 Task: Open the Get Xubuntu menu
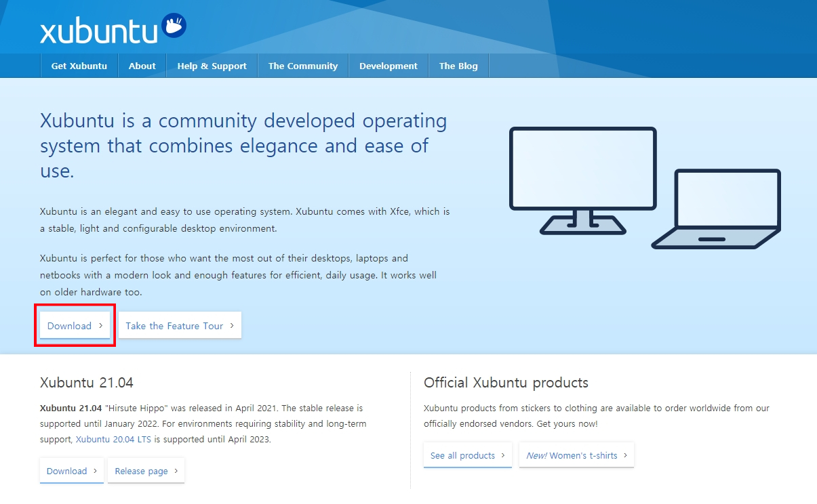(x=79, y=66)
